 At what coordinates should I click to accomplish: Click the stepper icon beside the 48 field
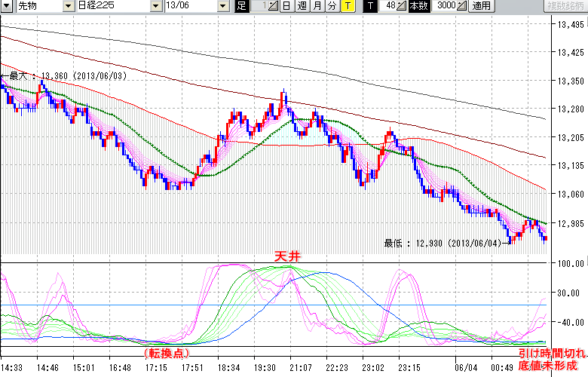pyautogui.click(x=402, y=6)
